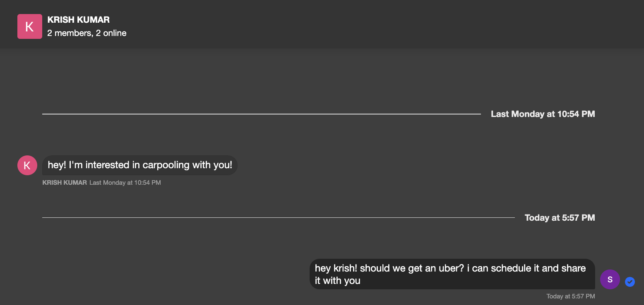Show the "2 members, 2 online" member list
Image resolution: width=644 pixels, height=305 pixels.
pyautogui.click(x=87, y=33)
